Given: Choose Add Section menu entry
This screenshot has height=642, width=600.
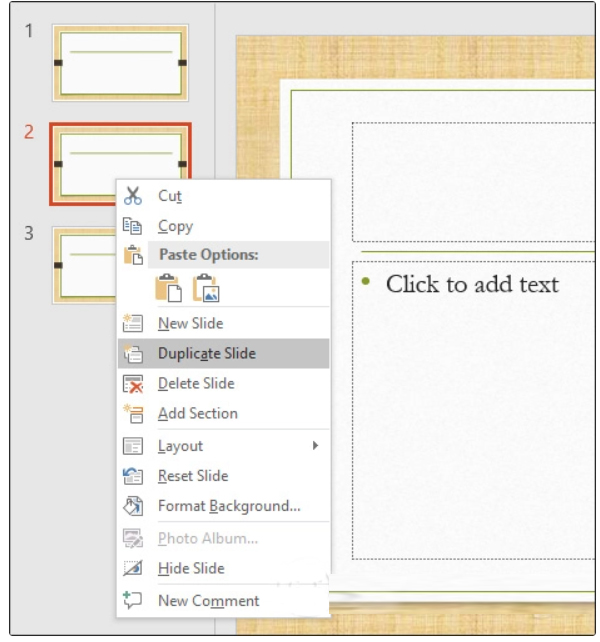Looking at the screenshot, I should [224, 414].
